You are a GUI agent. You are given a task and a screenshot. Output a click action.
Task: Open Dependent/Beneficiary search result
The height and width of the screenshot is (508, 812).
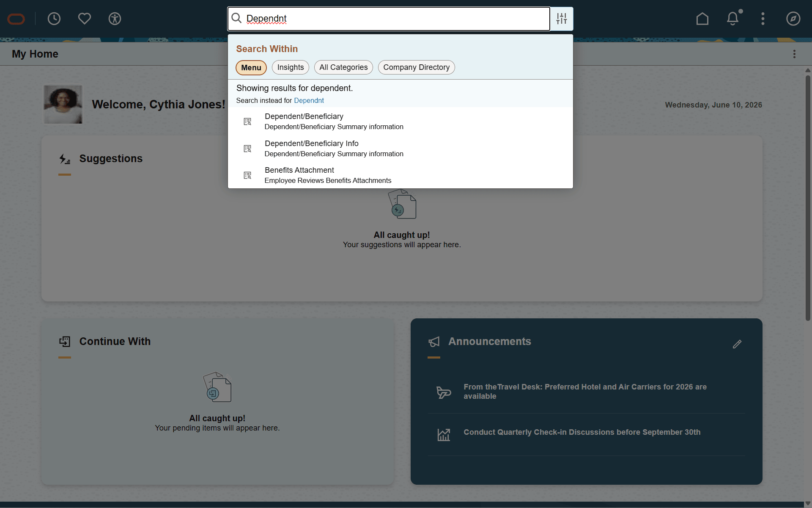pos(400,121)
